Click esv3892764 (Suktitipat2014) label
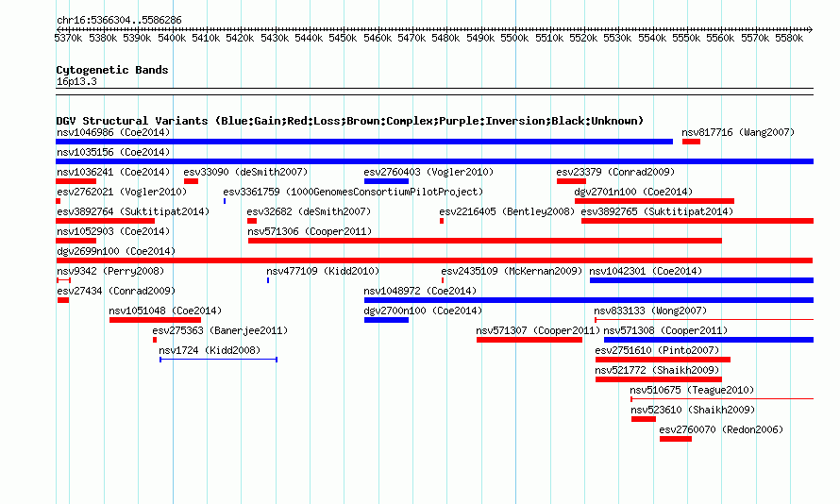 tap(133, 211)
